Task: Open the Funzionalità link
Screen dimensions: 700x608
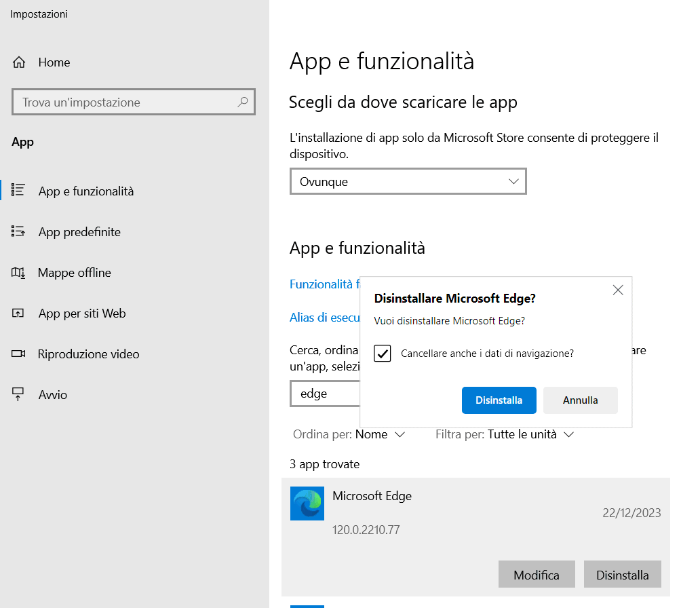Action: (x=324, y=284)
